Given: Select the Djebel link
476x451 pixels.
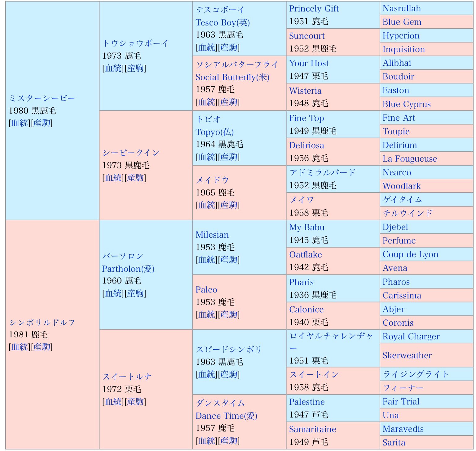Looking at the screenshot, I should click(x=395, y=227).
